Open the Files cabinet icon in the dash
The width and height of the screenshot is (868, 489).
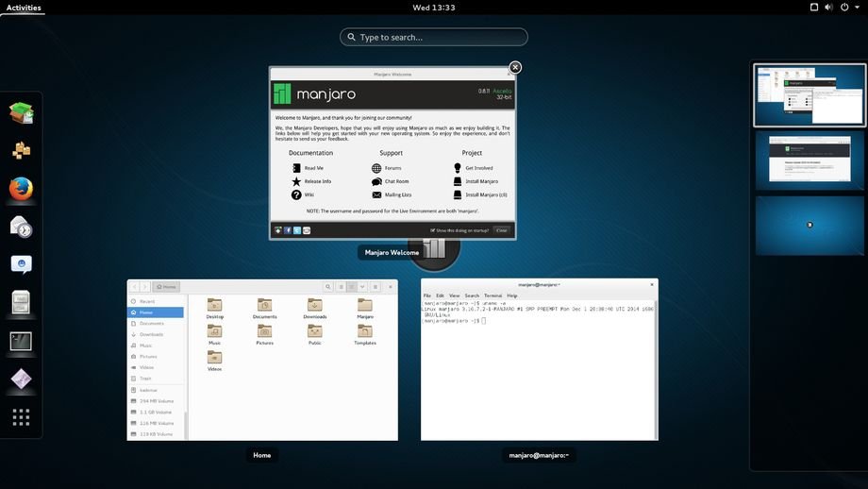21,302
